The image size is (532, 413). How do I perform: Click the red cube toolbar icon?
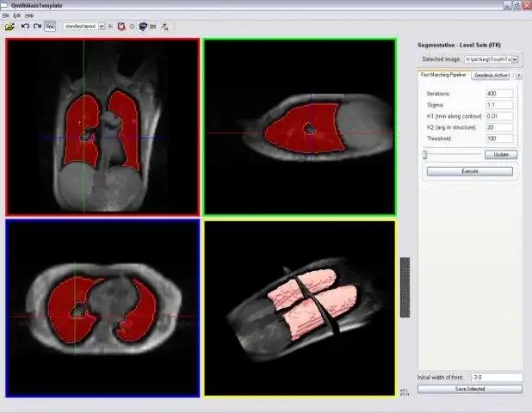coord(121,26)
